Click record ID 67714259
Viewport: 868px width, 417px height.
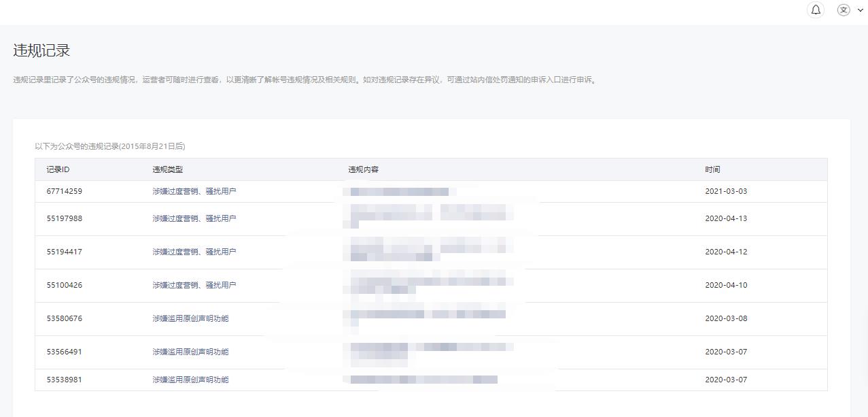point(64,191)
